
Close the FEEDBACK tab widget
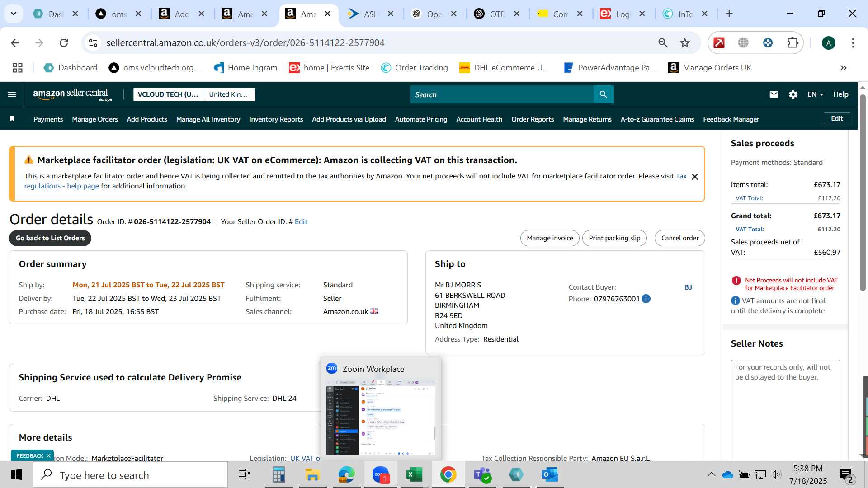click(x=48, y=456)
